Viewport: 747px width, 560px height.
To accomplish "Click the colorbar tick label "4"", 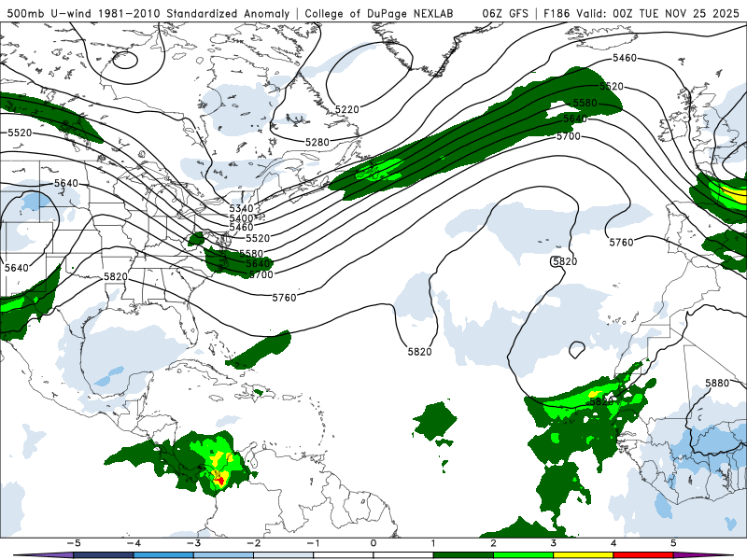I will click(x=613, y=543).
